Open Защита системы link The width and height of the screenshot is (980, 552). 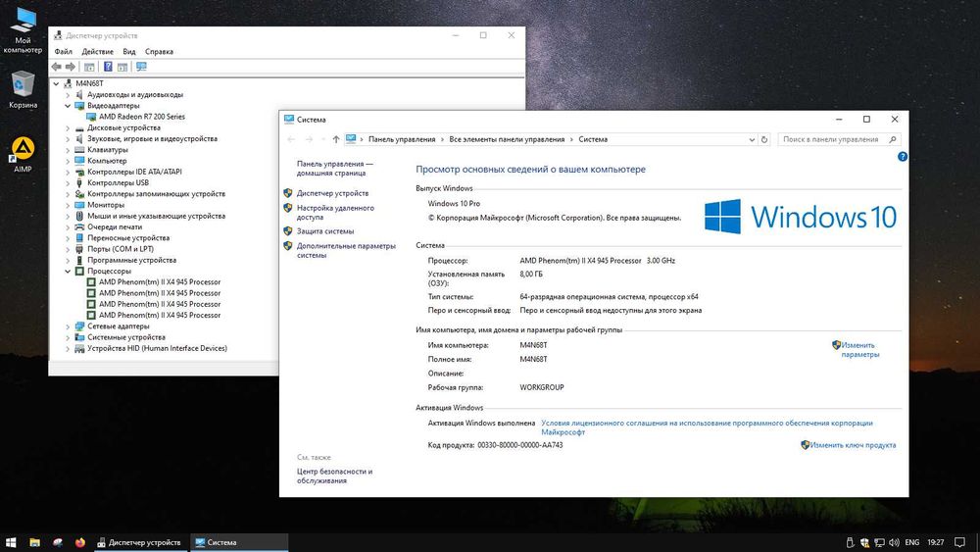(325, 231)
